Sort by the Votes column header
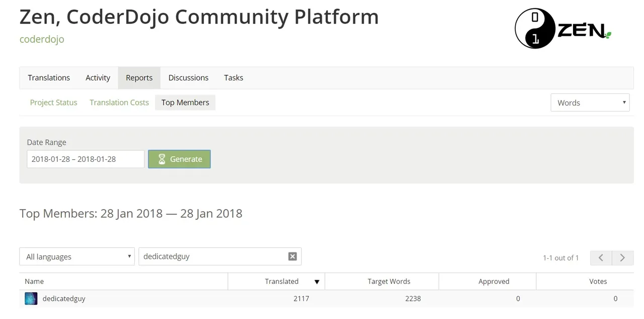 (585, 281)
